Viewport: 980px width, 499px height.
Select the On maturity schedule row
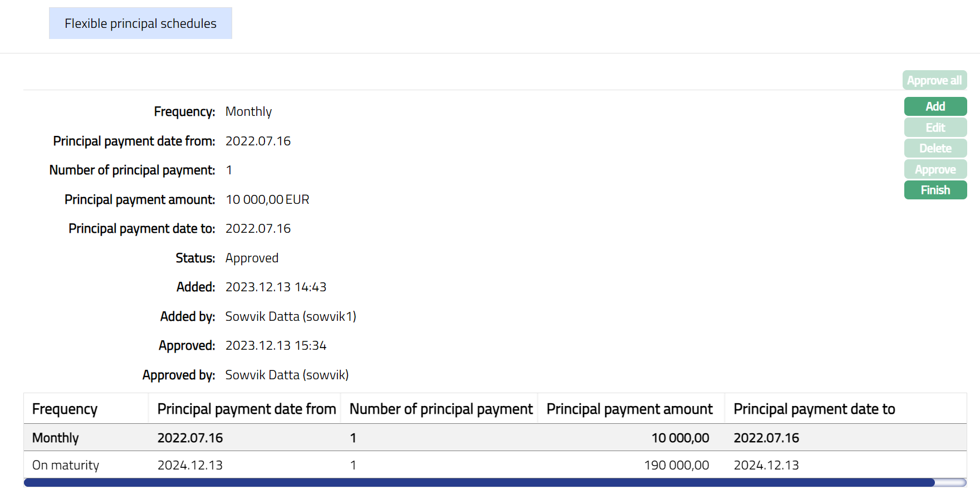(x=66, y=465)
